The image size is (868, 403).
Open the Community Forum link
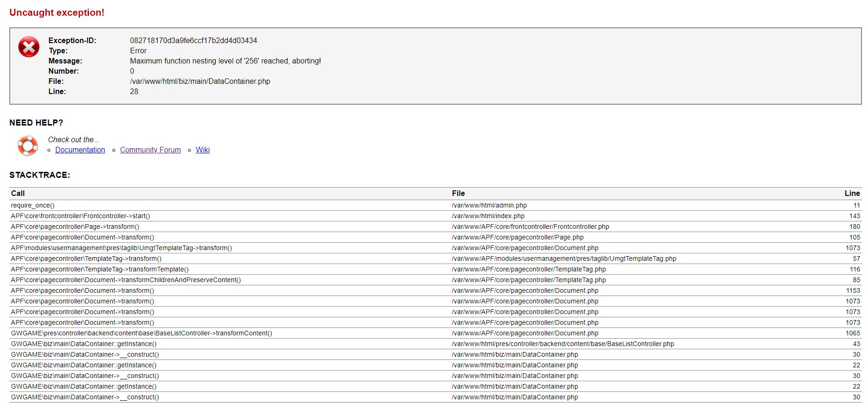(x=150, y=150)
